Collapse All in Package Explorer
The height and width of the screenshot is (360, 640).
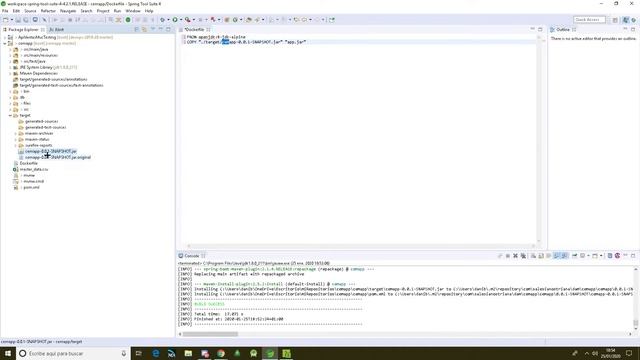pyautogui.click(x=137, y=29)
